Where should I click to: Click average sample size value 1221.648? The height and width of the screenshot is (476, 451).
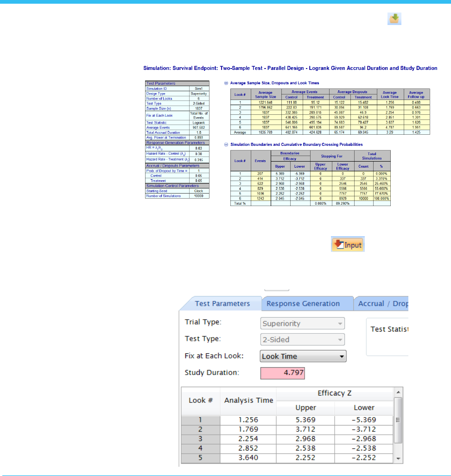[266, 103]
